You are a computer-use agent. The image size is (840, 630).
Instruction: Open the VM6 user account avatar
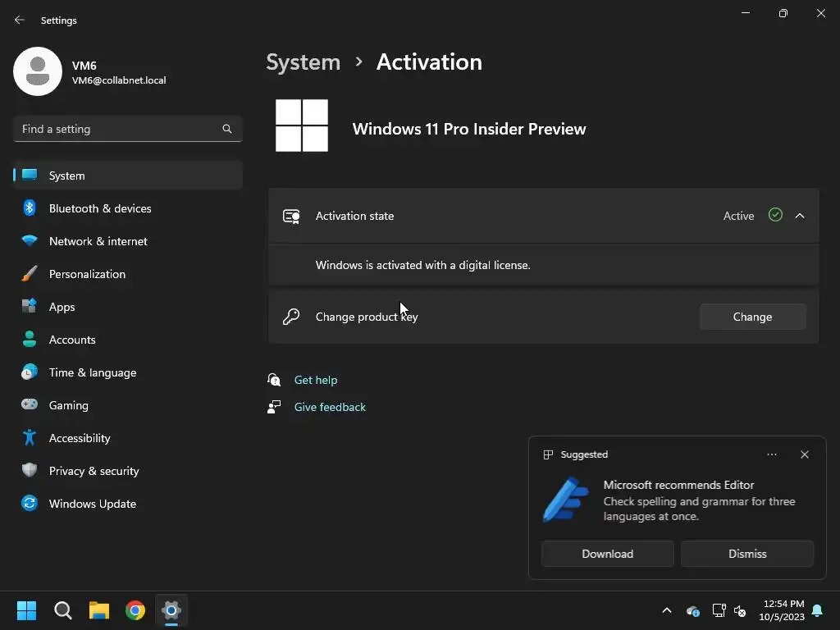pos(38,71)
